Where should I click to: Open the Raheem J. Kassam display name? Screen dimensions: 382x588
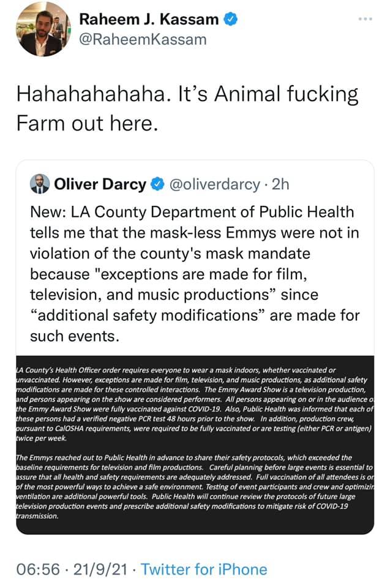click(149, 20)
